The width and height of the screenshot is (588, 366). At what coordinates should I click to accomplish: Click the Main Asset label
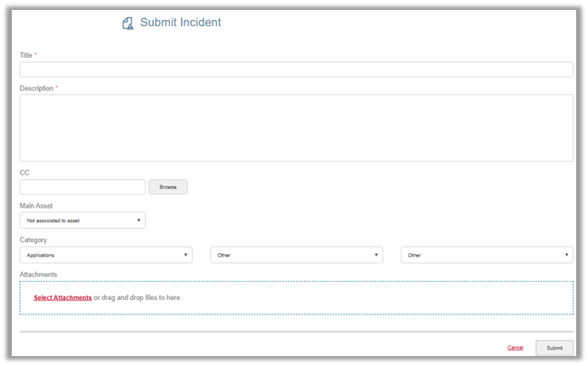tap(37, 206)
